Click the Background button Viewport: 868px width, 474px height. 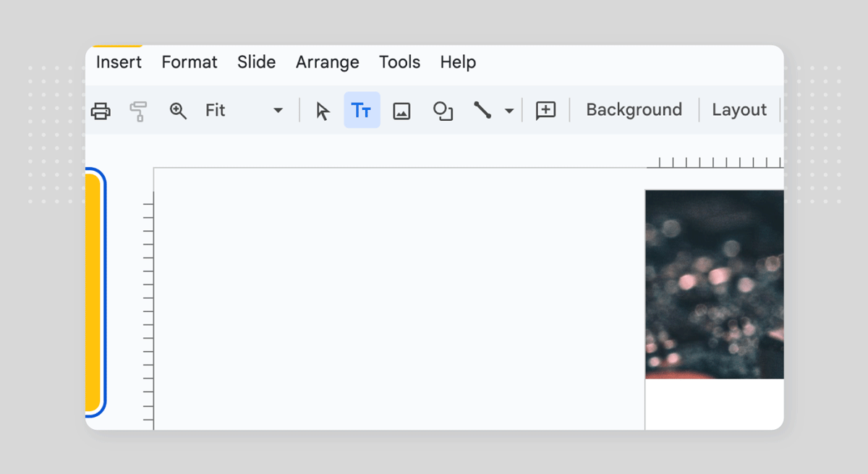coord(634,110)
